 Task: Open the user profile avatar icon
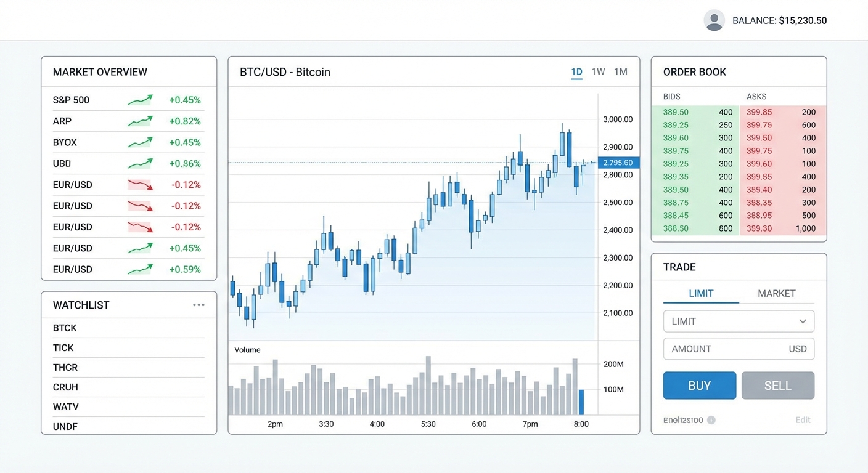(714, 20)
